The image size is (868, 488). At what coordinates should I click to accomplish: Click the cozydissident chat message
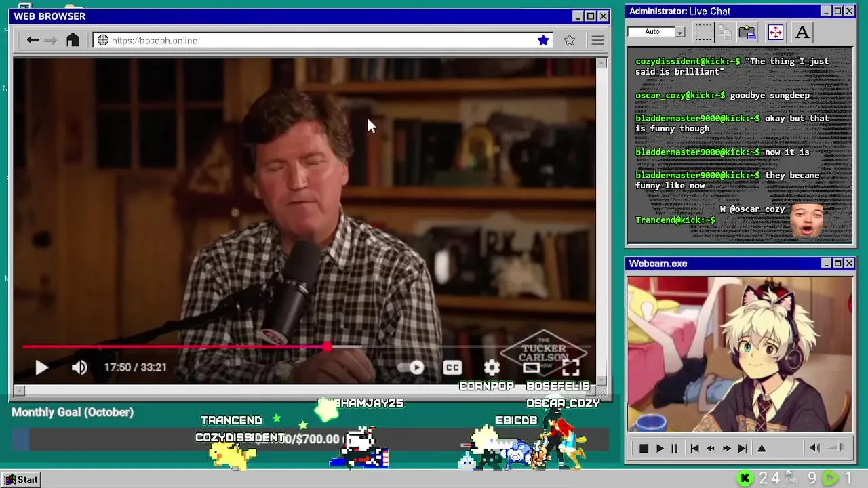click(732, 66)
